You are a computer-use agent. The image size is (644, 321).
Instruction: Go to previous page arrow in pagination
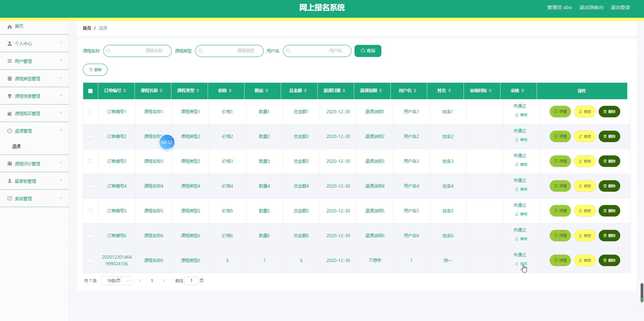pyautogui.click(x=140, y=281)
